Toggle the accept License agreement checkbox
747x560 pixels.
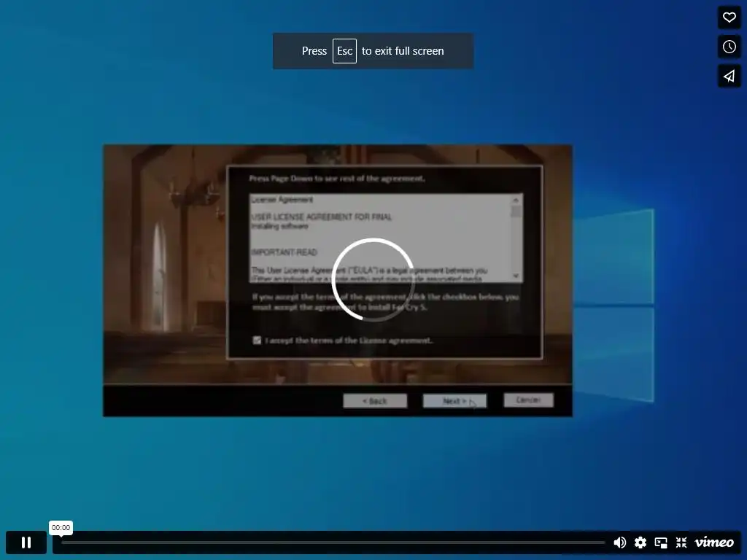(257, 341)
